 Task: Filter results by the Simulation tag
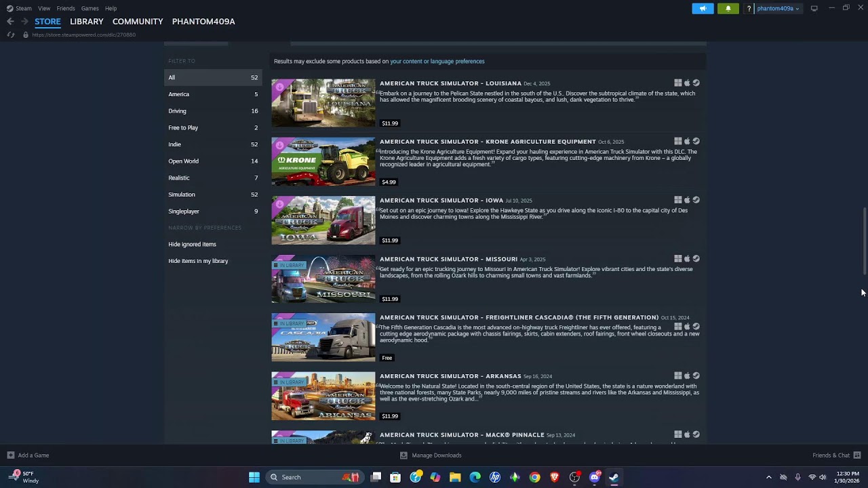click(213, 195)
